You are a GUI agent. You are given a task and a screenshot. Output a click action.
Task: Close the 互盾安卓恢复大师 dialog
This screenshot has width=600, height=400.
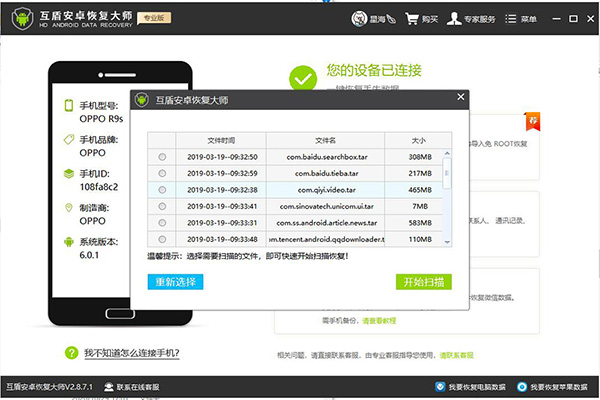click(x=461, y=97)
